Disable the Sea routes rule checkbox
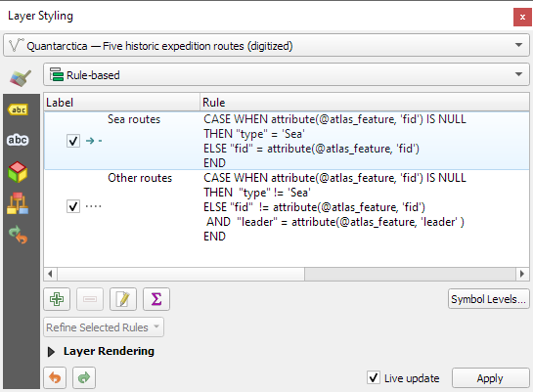This screenshot has height=392, width=533. click(73, 141)
